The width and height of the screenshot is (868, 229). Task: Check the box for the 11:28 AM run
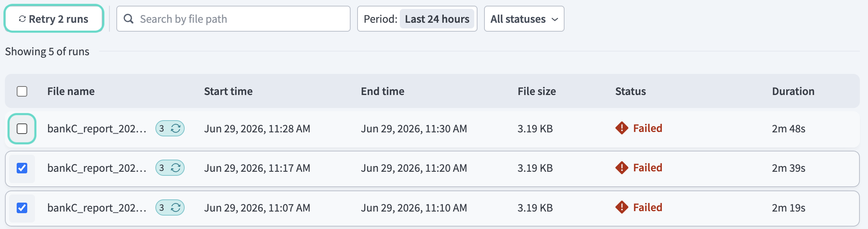point(22,129)
